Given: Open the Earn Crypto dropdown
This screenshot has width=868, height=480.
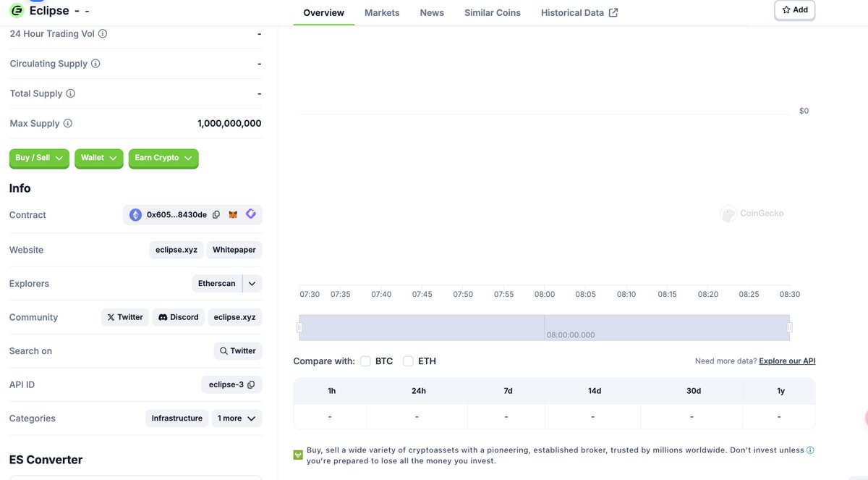Looking at the screenshot, I should coord(163,158).
